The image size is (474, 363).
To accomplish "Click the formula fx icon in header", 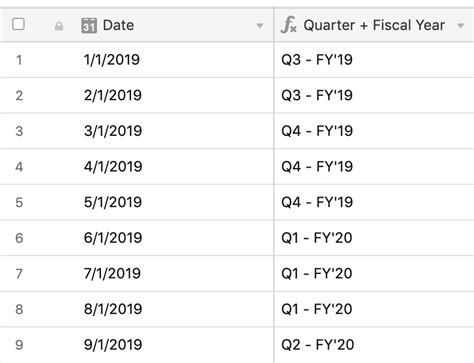I will click(x=289, y=25).
